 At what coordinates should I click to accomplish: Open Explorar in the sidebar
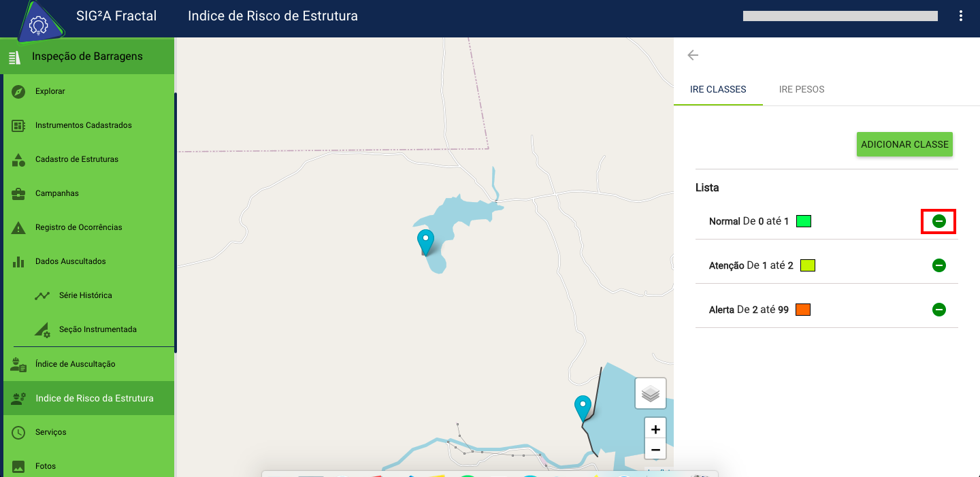tap(88, 91)
